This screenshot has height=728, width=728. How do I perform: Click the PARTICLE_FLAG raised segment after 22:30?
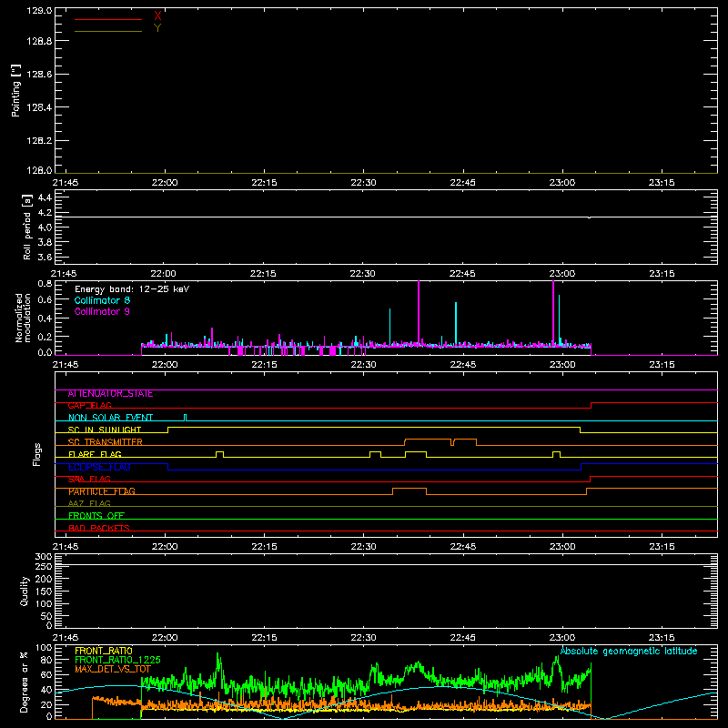click(409, 489)
